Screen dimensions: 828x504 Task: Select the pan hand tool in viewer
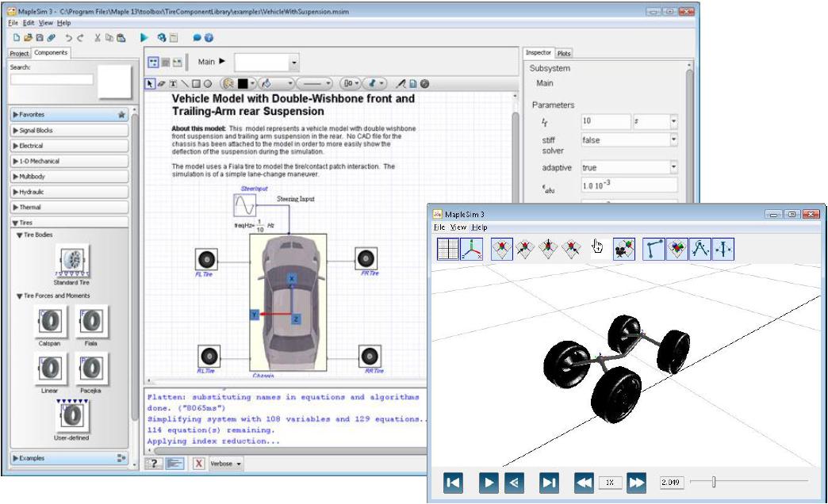[x=600, y=249]
